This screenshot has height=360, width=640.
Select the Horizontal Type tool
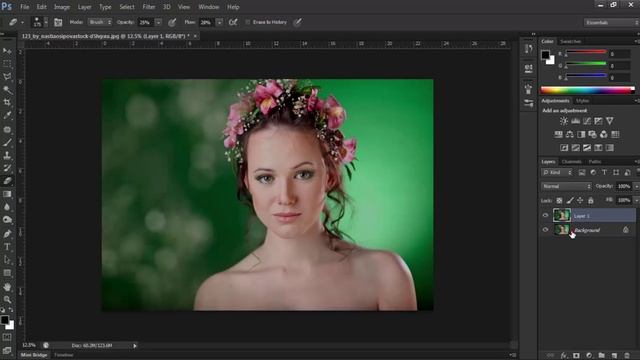click(x=7, y=247)
